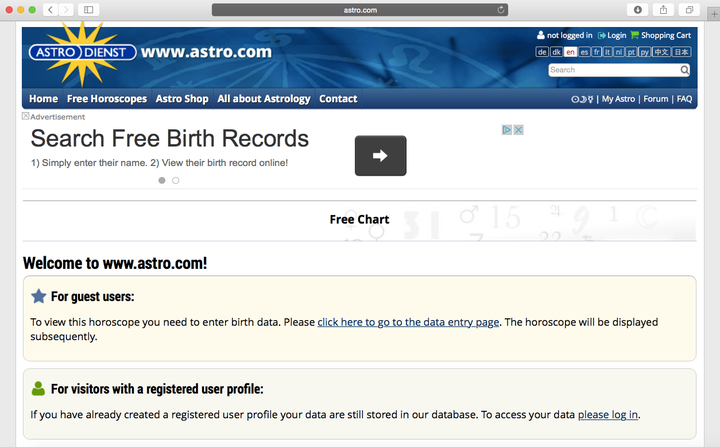Go forward with Safari forward arrow
This screenshot has width=720, height=447.
coord(66,10)
